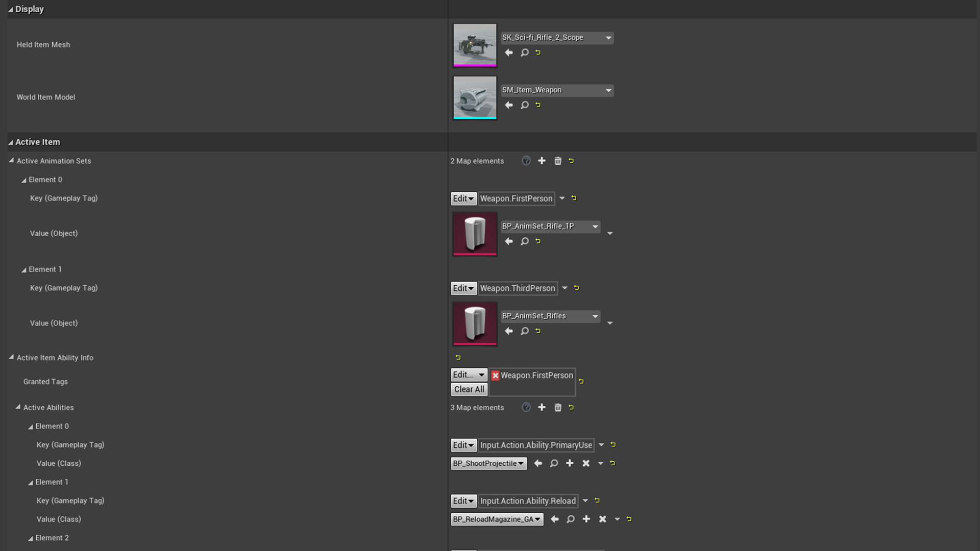The image size is (980, 551).
Task: Click the reset arrow icon for Held Item Mesh
Action: (538, 53)
